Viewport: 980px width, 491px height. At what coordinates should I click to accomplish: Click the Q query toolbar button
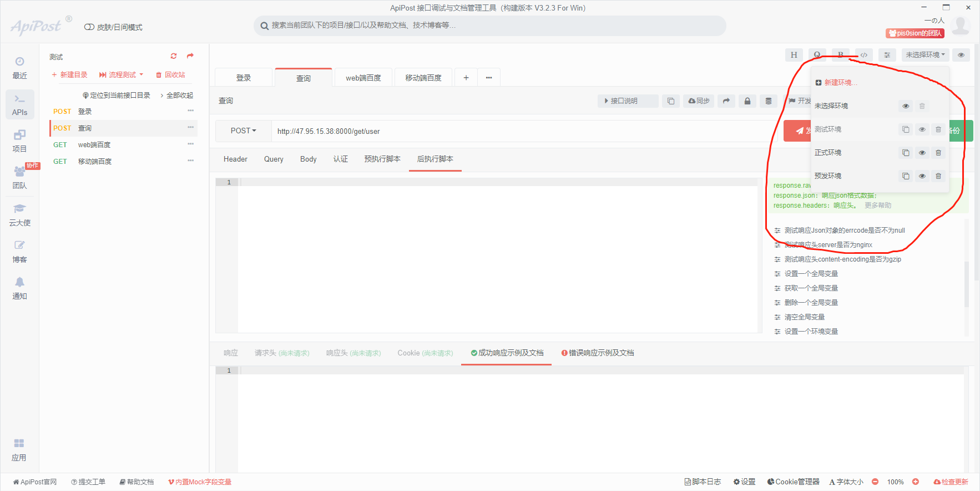coord(817,55)
